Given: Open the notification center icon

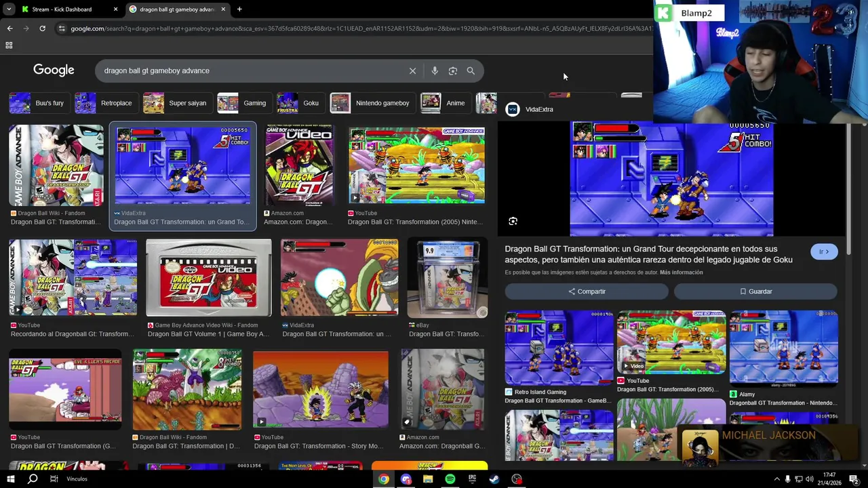Looking at the screenshot, I should click(x=854, y=479).
